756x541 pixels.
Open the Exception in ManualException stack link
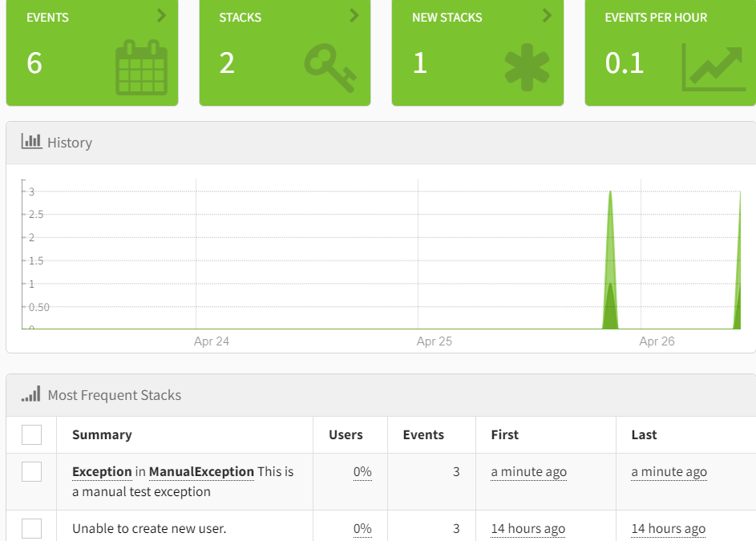pyautogui.click(x=163, y=472)
